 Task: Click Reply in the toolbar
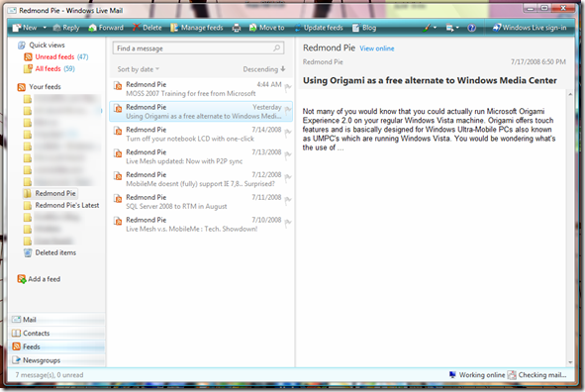66,28
